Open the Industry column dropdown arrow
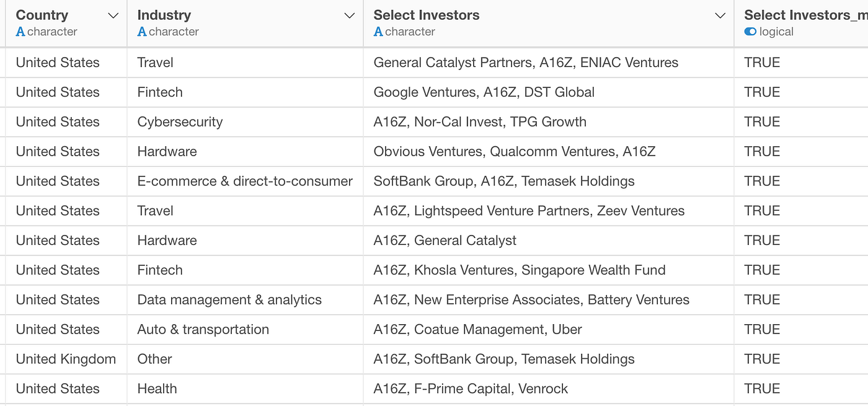The height and width of the screenshot is (406, 868). pos(350,15)
